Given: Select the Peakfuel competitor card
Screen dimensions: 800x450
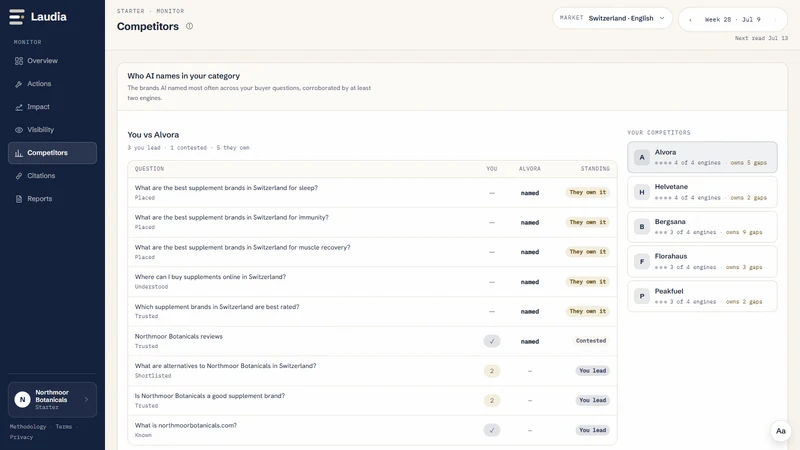Looking at the screenshot, I should tap(702, 296).
